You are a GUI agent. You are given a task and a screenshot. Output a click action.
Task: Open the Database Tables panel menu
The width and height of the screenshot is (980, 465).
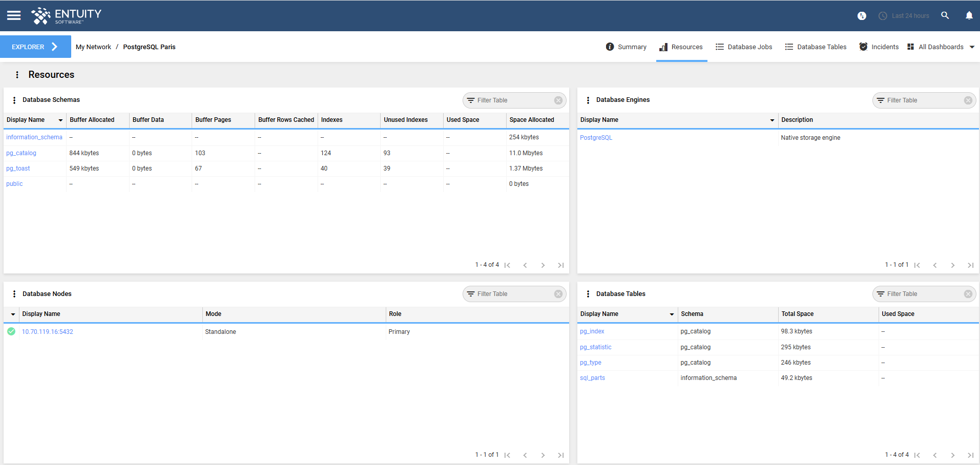(x=588, y=294)
